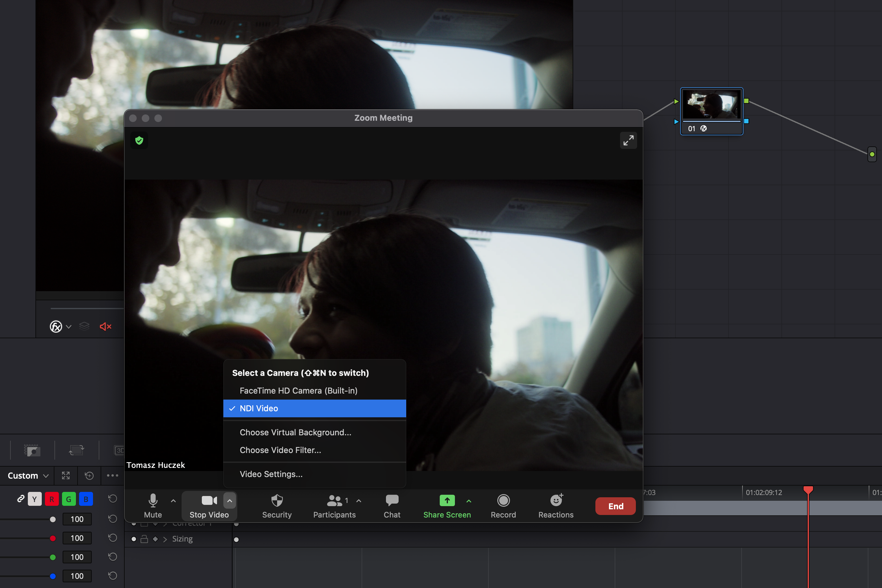
Task: Reset the luminance intensity slider
Action: tap(113, 519)
